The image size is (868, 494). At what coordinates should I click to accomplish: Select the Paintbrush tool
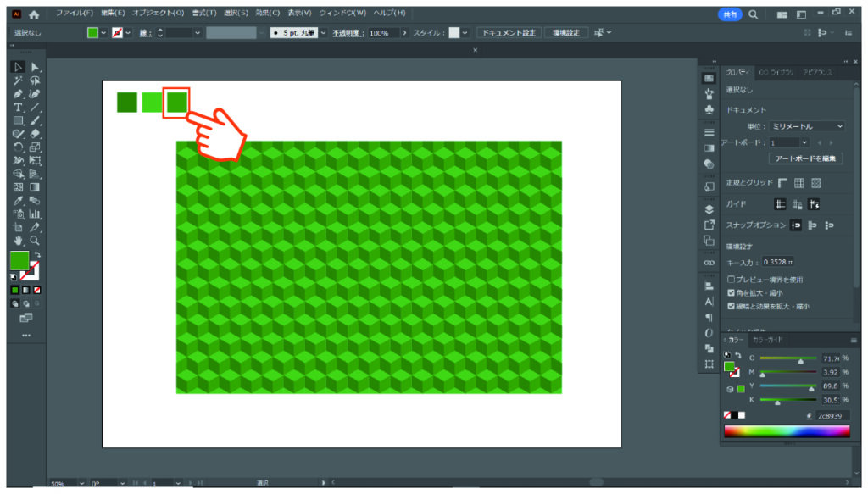point(35,120)
